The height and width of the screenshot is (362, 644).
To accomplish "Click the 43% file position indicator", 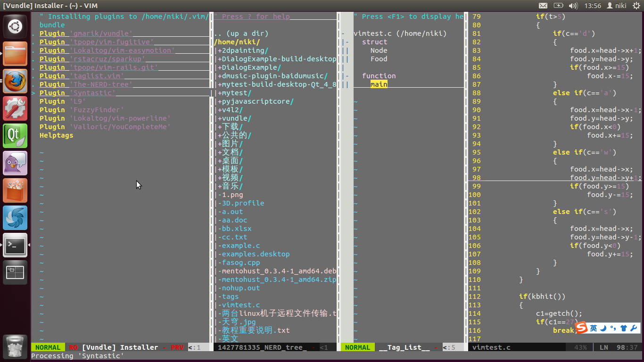I will click(580, 347).
